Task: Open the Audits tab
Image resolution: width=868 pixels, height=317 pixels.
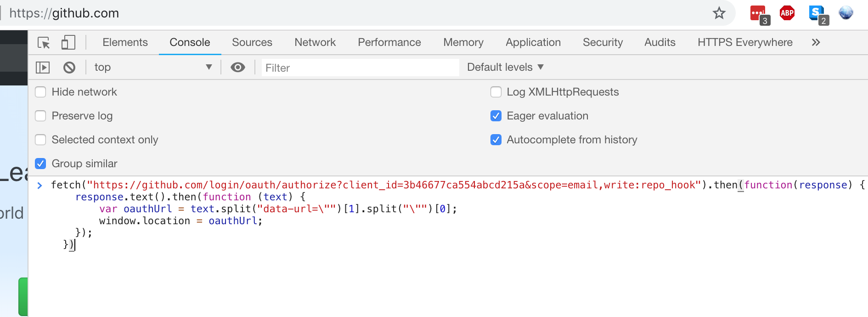Action: click(x=660, y=42)
